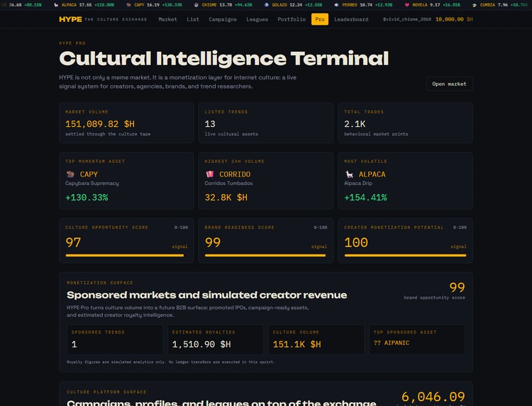Click the Open market button
Screen dimensions: 532x406
click(449, 84)
